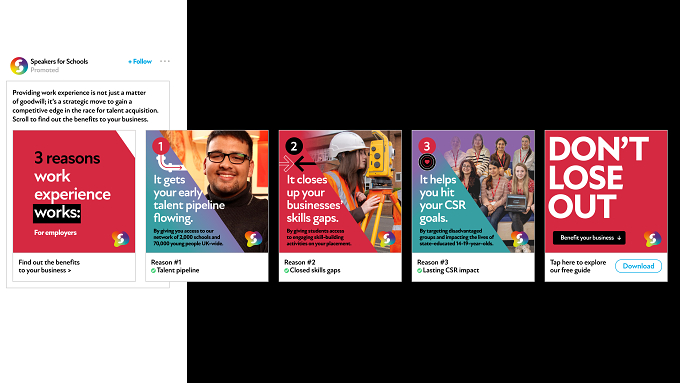Image resolution: width=680 pixels, height=383 pixels.
Task: Click the highlighted 'works:' word on first card
Action: click(57, 213)
